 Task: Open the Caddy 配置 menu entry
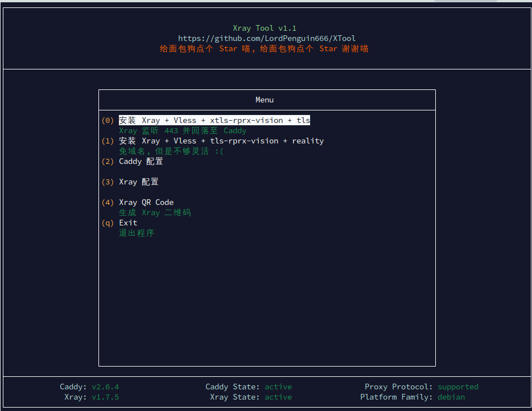141,162
